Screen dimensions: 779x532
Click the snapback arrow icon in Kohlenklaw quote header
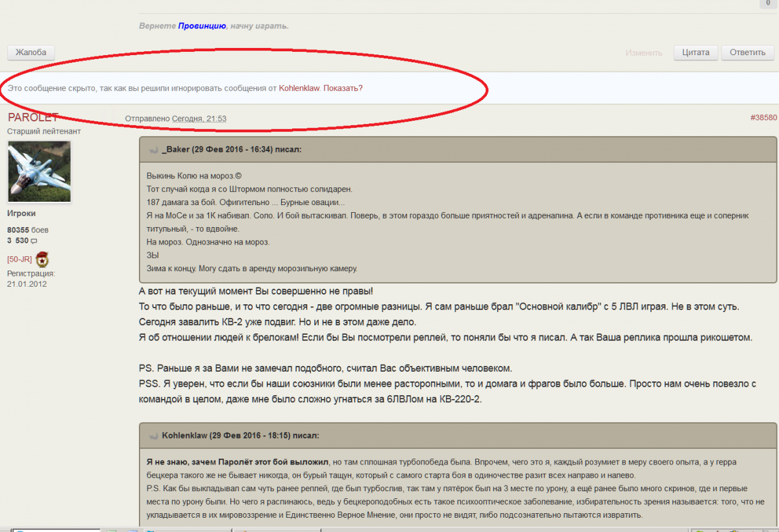[x=154, y=435]
